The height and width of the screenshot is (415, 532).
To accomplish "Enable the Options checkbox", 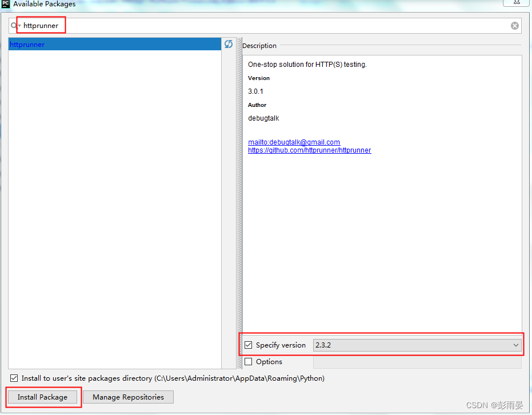I will click(x=249, y=362).
